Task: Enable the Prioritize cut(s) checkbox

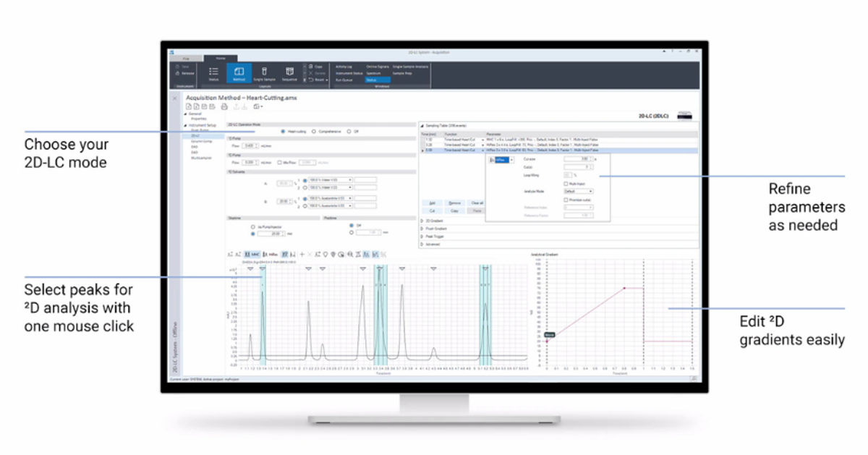Action: [566, 200]
